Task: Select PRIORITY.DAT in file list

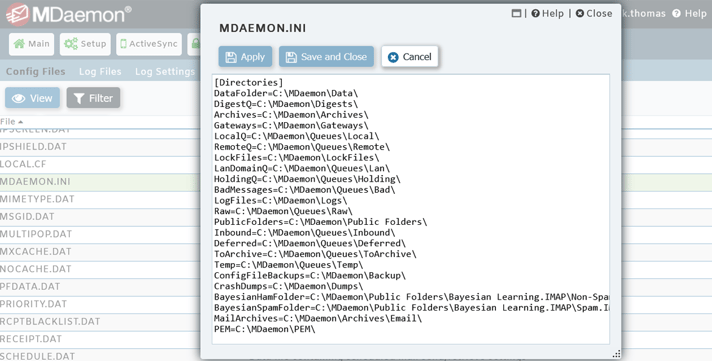Action: tap(34, 304)
